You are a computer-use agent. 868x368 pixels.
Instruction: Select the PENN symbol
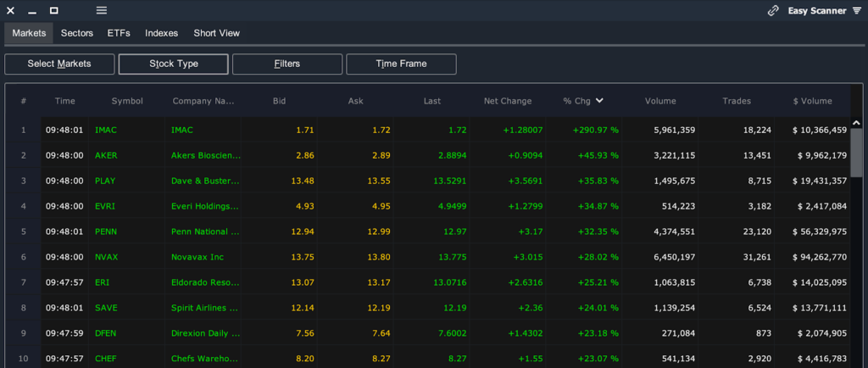click(x=106, y=231)
